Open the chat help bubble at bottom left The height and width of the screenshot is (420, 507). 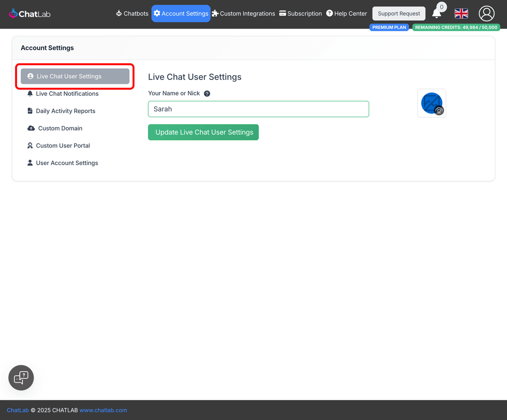(x=21, y=377)
